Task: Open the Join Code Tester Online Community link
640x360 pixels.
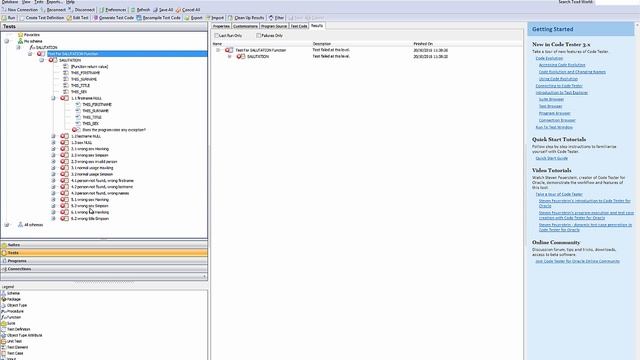Action: 577,261
